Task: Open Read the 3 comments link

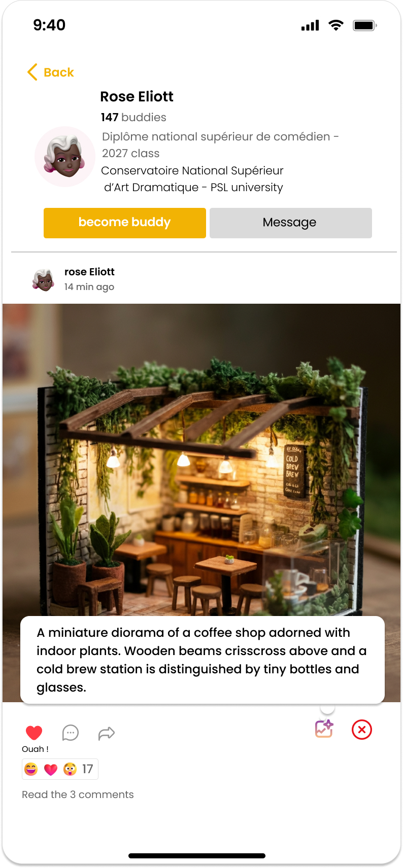Action: coord(78,794)
